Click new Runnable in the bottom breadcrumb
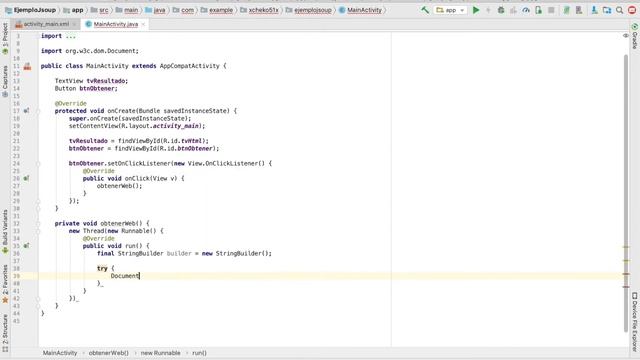Image resolution: width=640 pixels, height=360 pixels. [x=160, y=353]
